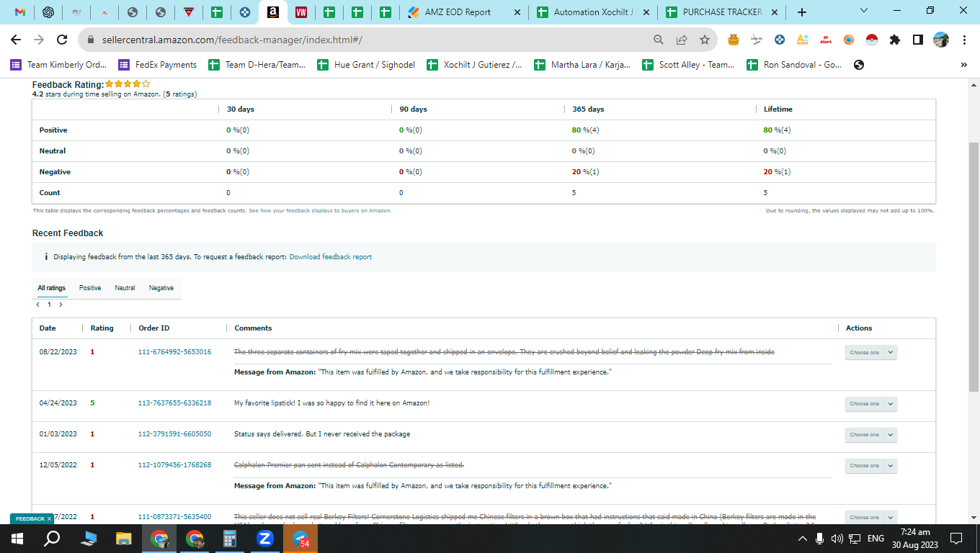Open the globe bookmark in the bookmarks bar
The image size is (980, 553).
pyautogui.click(x=859, y=65)
